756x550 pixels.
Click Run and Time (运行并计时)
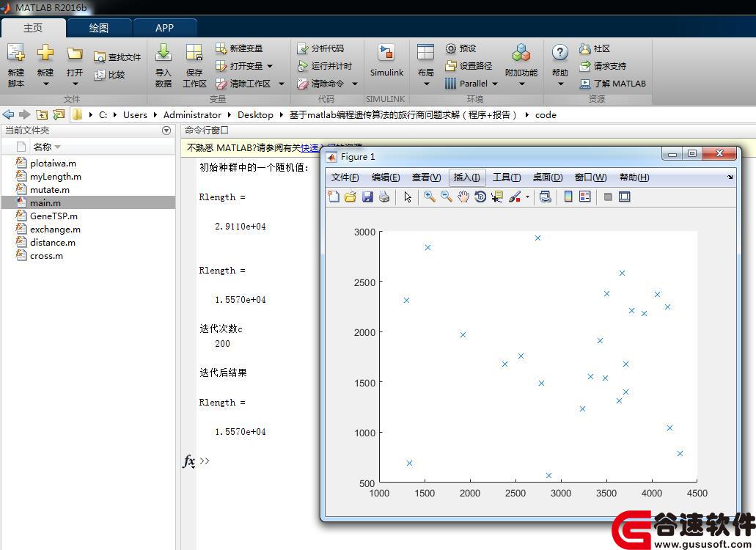[x=325, y=66]
